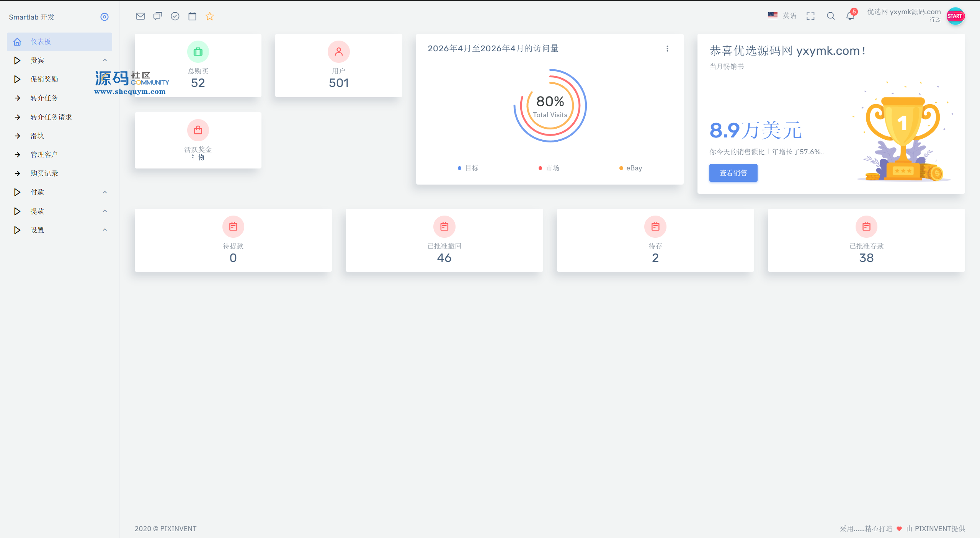Toggle the sidebar collapse radio icon
This screenshot has width=980, height=538.
105,17
